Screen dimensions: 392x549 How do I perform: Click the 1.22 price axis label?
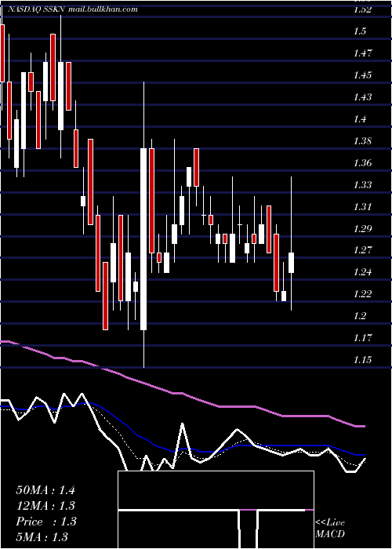362,294
